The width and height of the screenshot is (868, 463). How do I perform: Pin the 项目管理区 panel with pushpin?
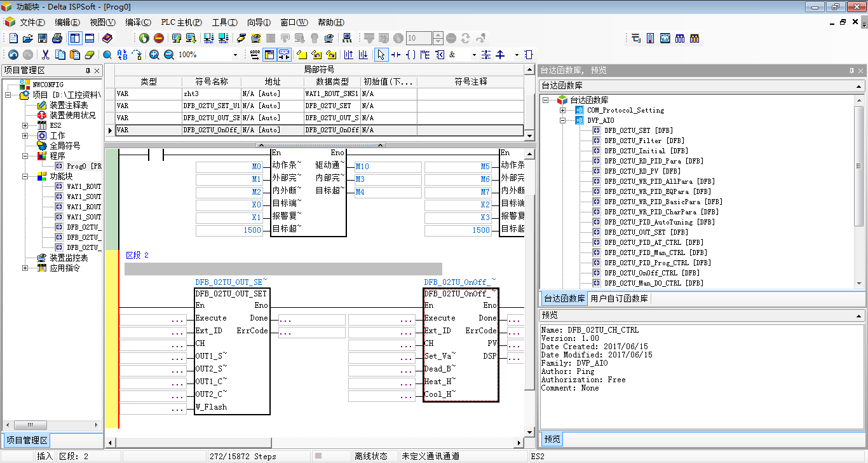[x=88, y=71]
